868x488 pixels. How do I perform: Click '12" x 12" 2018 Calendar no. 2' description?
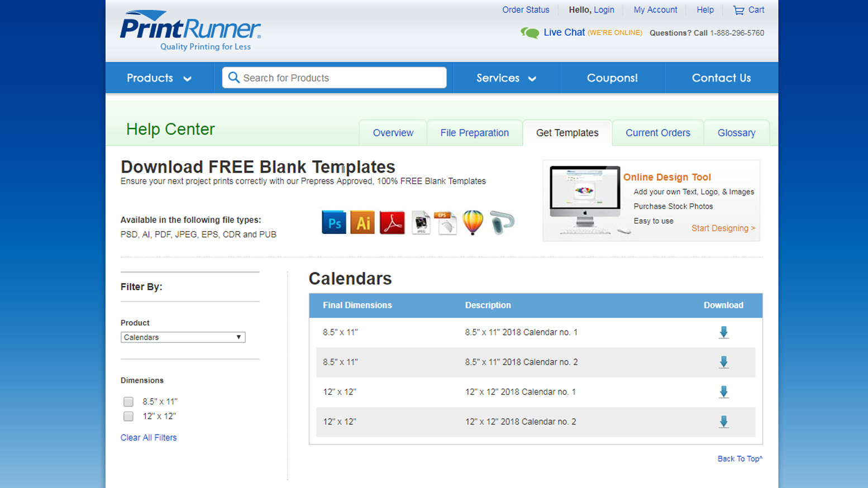point(521,422)
